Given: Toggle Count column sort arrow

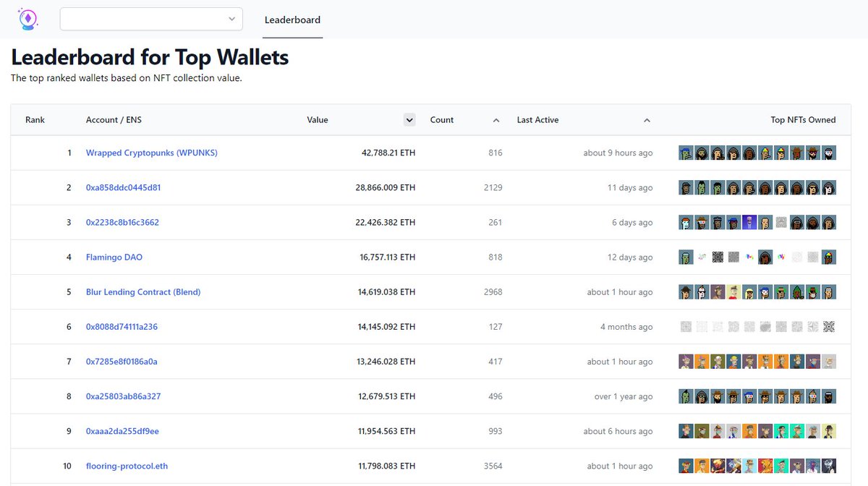Looking at the screenshot, I should pyautogui.click(x=496, y=120).
